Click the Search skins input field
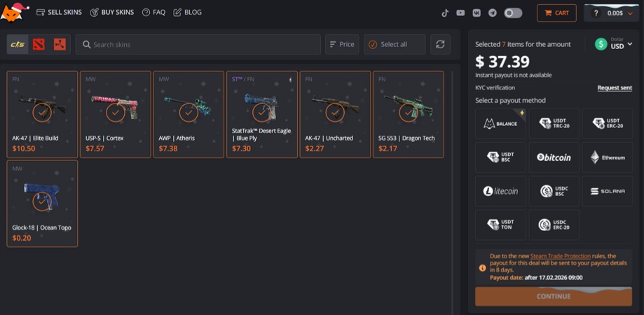 coord(198,44)
